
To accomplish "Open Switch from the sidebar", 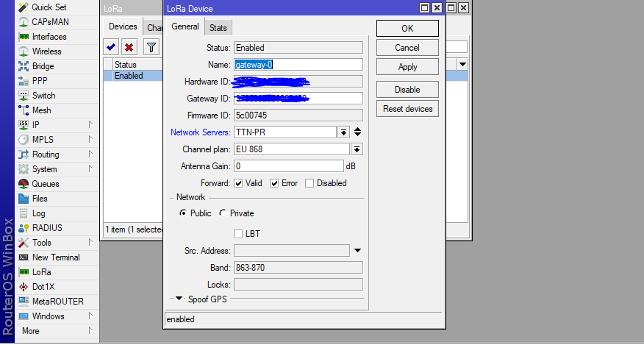I will (57, 96).
